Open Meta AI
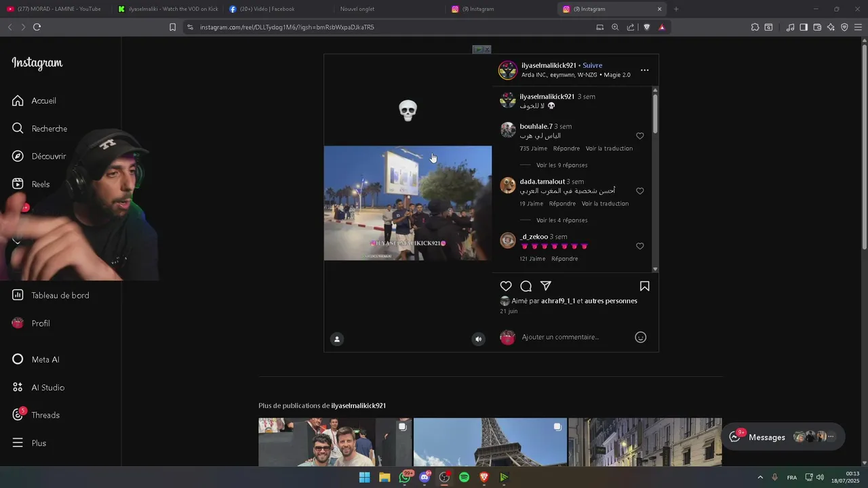Screen dimensions: 868x488 36,360
